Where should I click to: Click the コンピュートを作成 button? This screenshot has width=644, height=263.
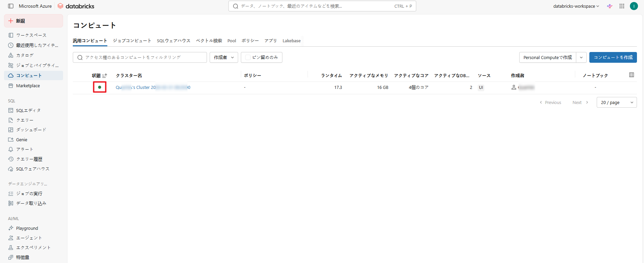coord(613,57)
